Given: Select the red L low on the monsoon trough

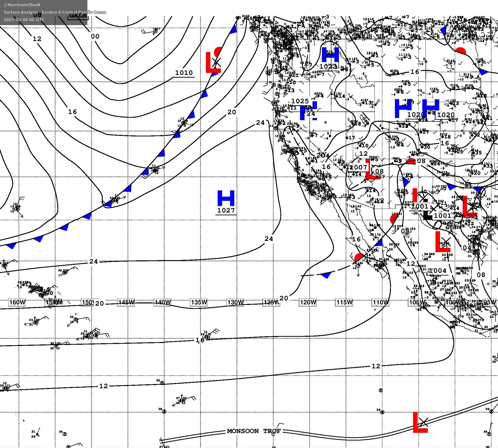Looking at the screenshot, I should 420,422.
